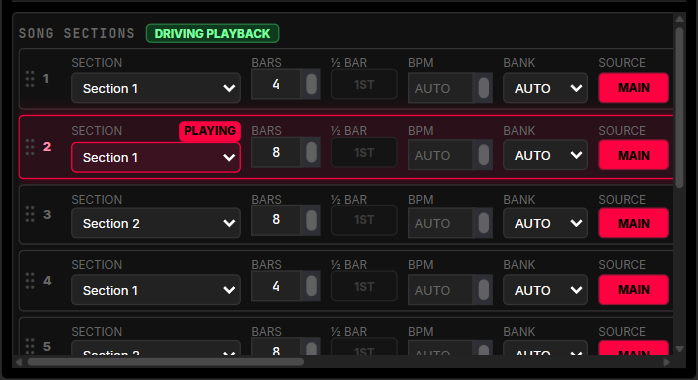
Task: Grab the drag handle of row 2
Action: click(x=30, y=147)
